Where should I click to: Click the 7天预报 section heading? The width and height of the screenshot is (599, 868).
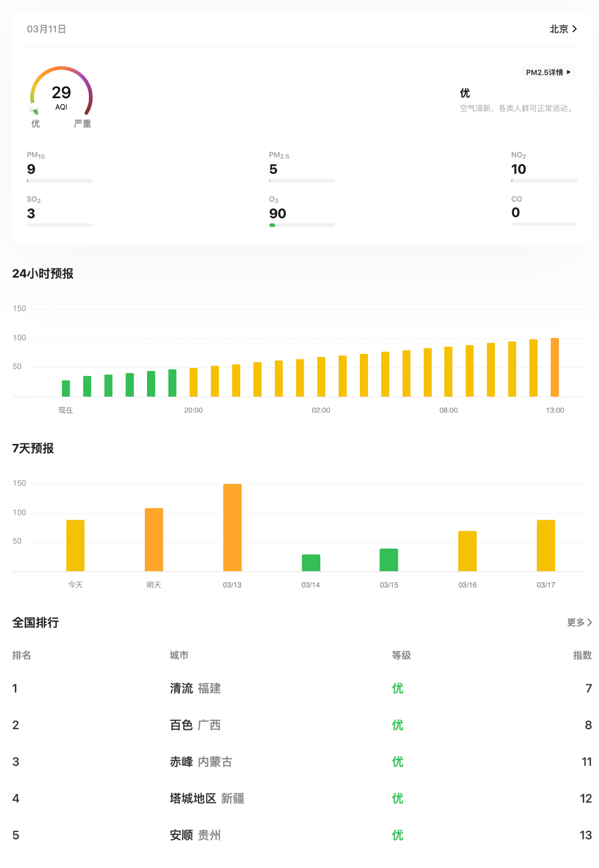pos(33,448)
